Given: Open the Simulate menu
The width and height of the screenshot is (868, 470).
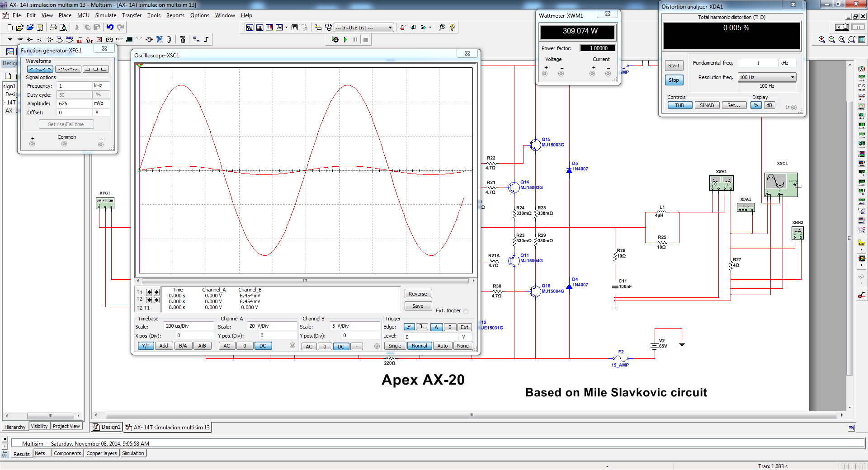Looking at the screenshot, I should point(106,15).
